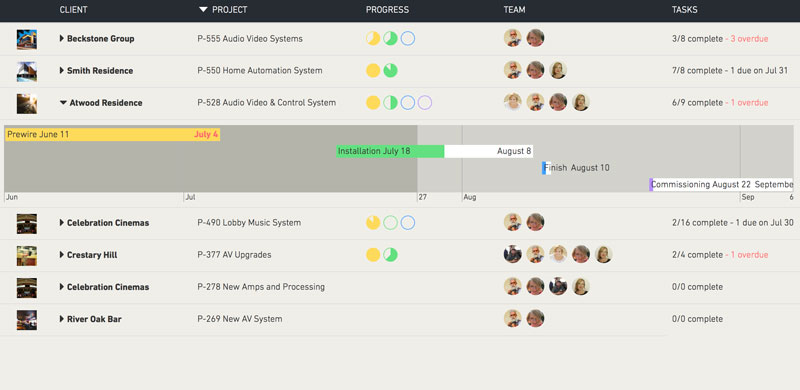Open the Atwood Residence client thumbnail
This screenshot has width=800, height=390.
click(27, 104)
